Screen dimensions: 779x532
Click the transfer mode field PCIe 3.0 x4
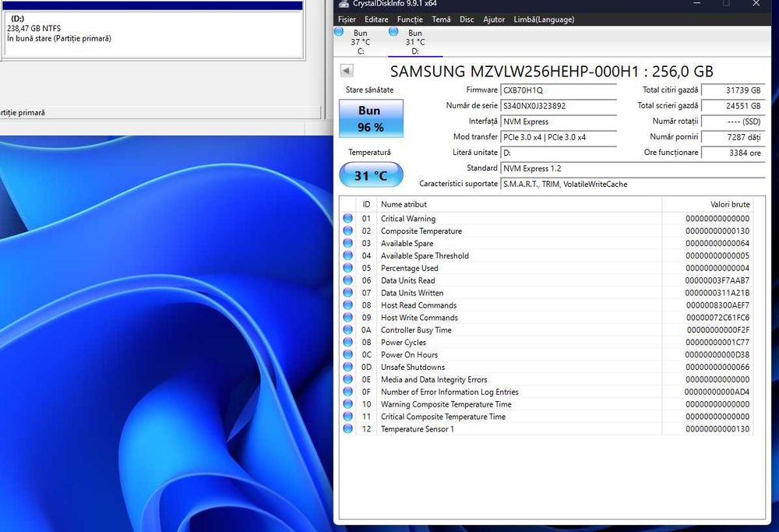click(x=559, y=137)
